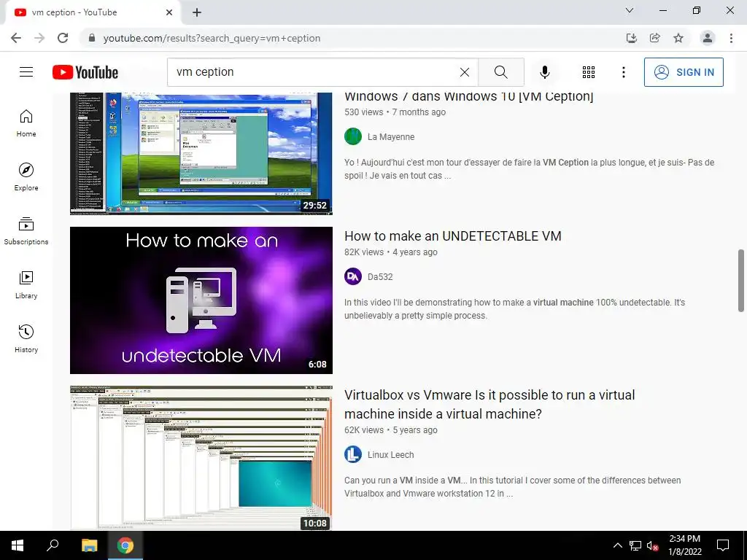Clear the search box with the X icon
The image size is (747, 560).
465,72
